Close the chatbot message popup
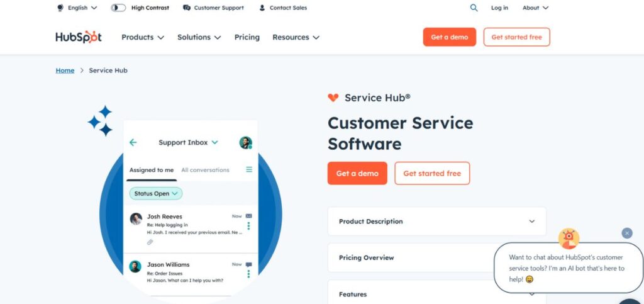 627,233
